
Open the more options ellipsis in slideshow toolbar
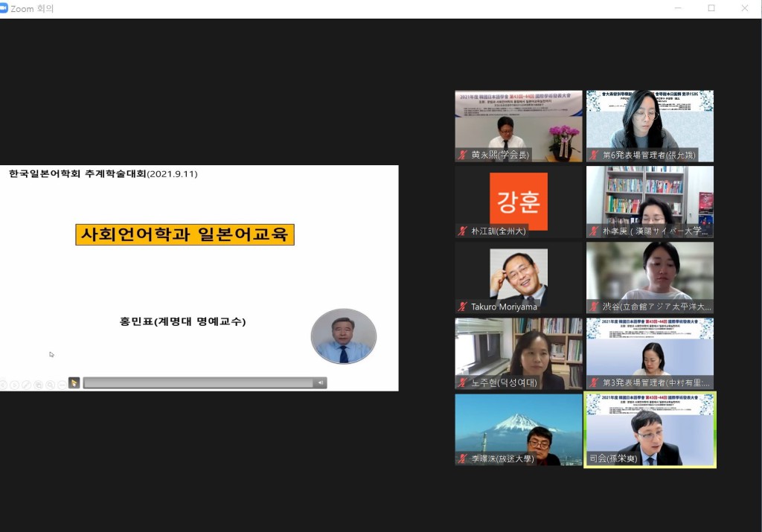61,385
